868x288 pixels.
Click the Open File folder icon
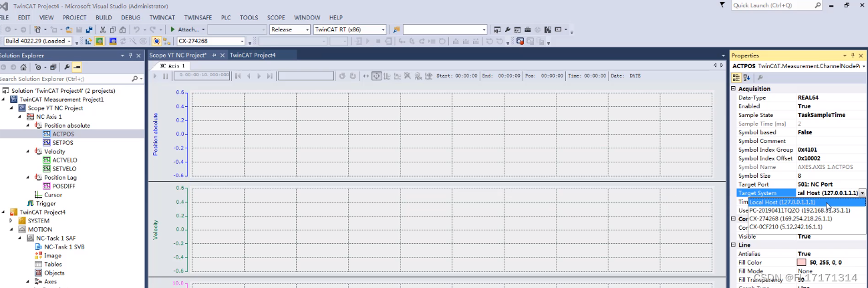(69, 29)
